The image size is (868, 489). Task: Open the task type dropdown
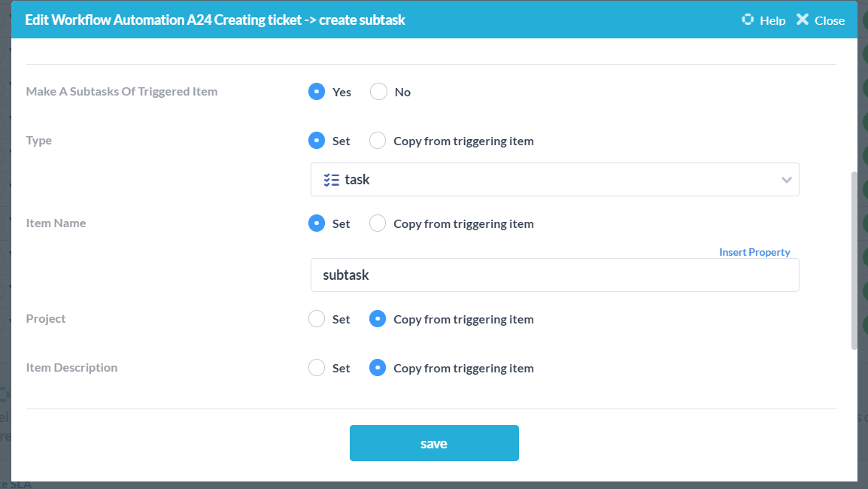(x=555, y=179)
